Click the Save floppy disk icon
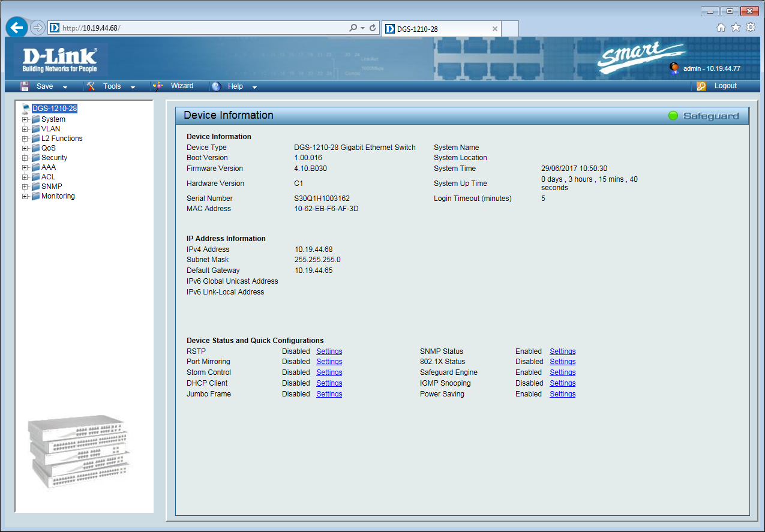The image size is (765, 532). 25,86
